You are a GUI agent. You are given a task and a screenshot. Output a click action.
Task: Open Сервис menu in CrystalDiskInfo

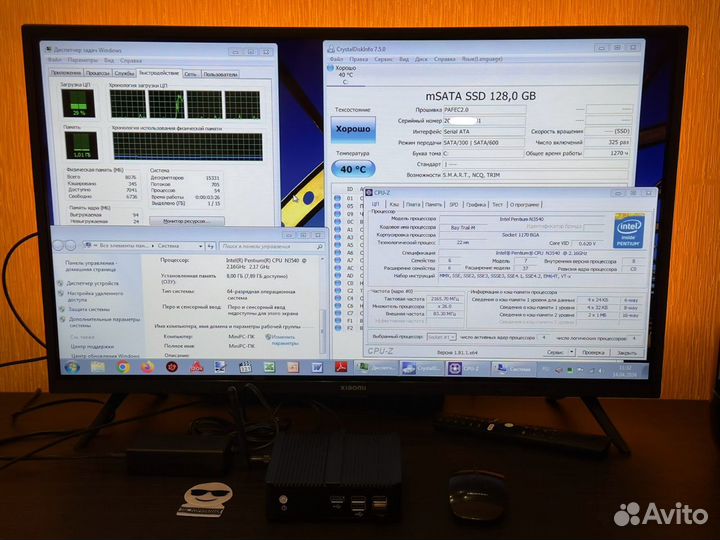[x=383, y=59]
